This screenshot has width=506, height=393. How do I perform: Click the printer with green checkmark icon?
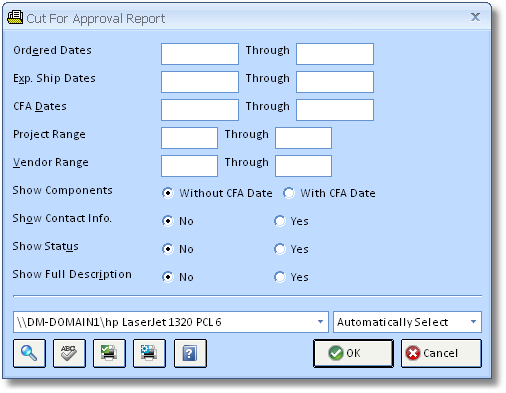click(109, 353)
